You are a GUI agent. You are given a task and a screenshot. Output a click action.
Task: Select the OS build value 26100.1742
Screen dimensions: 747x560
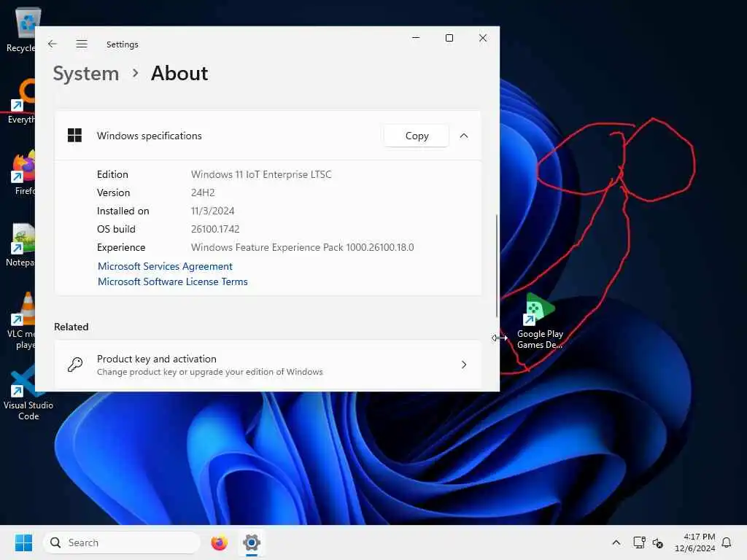(215, 229)
